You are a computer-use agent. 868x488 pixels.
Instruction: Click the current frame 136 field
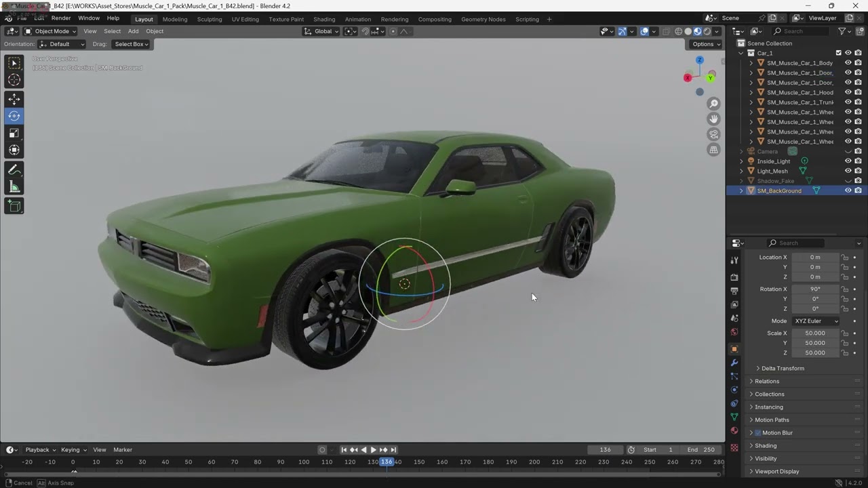pos(606,450)
